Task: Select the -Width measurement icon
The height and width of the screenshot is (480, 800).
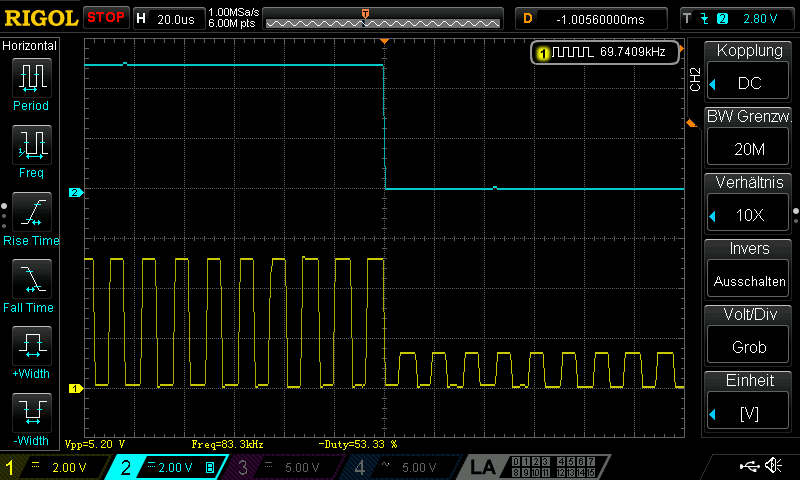Action: pos(31,413)
